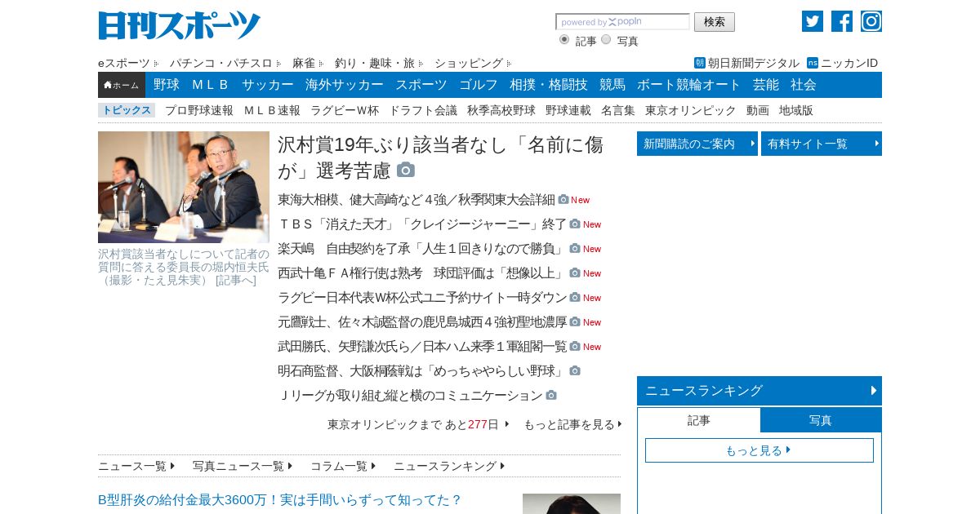Click the ニッカンID ns icon

coord(812,63)
